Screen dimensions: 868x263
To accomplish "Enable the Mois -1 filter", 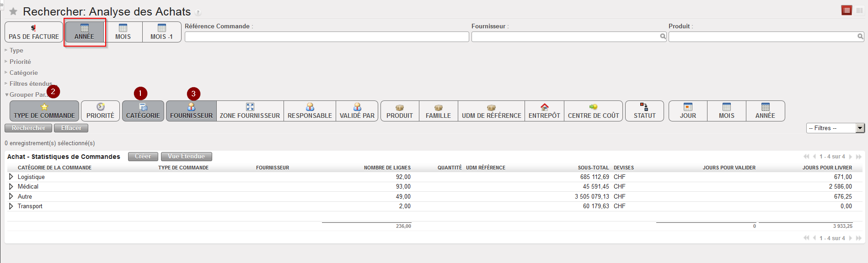I will point(161,32).
